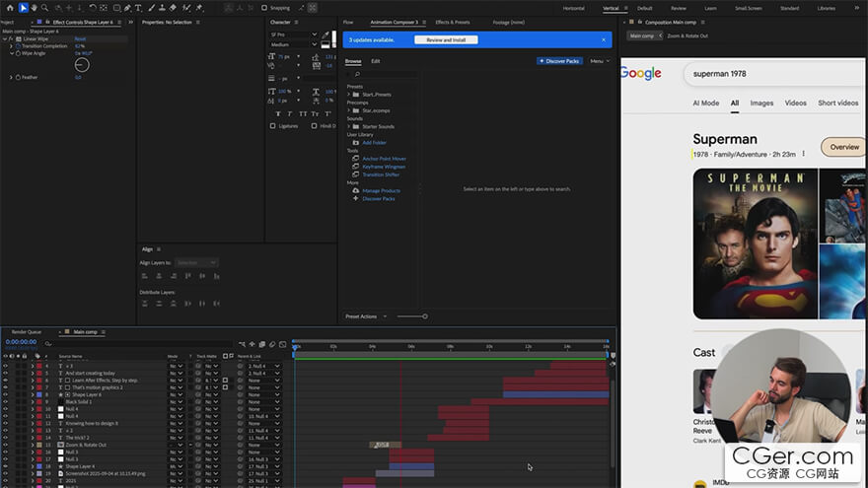Screen dimensions: 868x488
Task: Select the Type tool in the toolbar
Action: (138, 8)
